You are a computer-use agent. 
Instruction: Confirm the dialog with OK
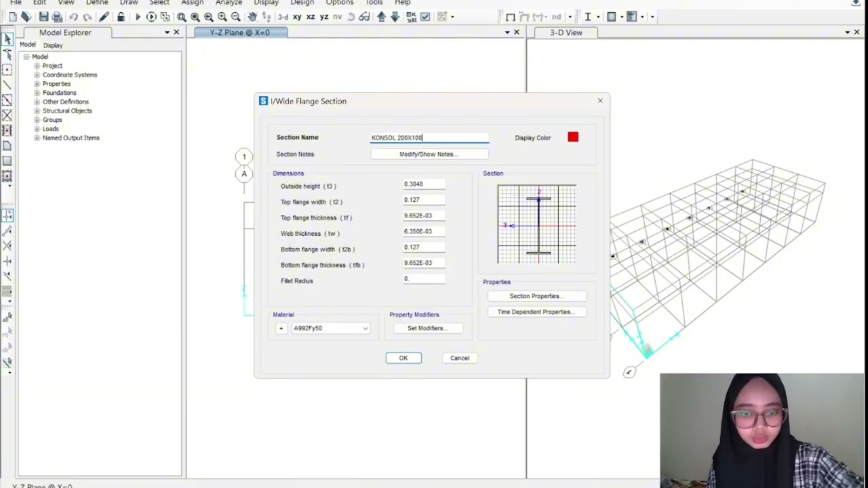403,358
